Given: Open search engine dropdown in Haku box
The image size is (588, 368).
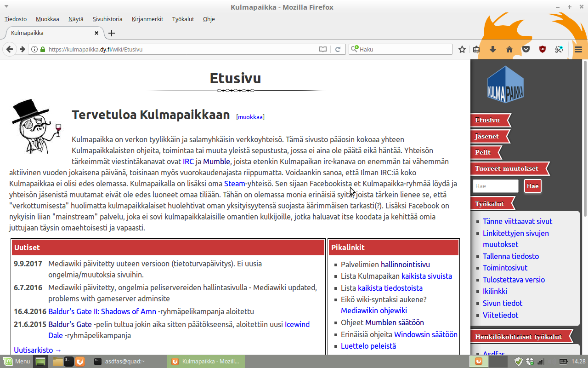Looking at the screenshot, I should pos(354,49).
